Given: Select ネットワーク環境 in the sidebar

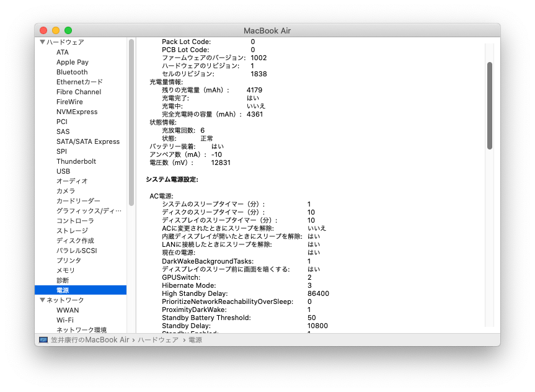Looking at the screenshot, I should (x=82, y=330).
